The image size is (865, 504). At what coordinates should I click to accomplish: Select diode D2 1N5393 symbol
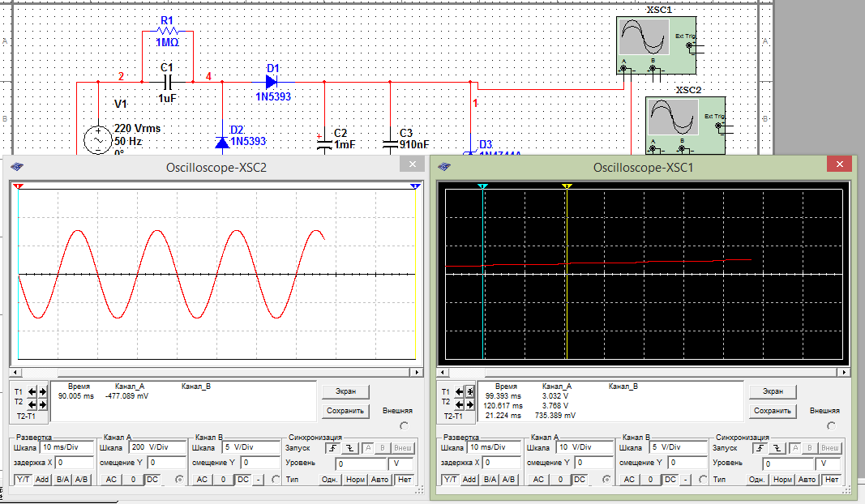222,143
